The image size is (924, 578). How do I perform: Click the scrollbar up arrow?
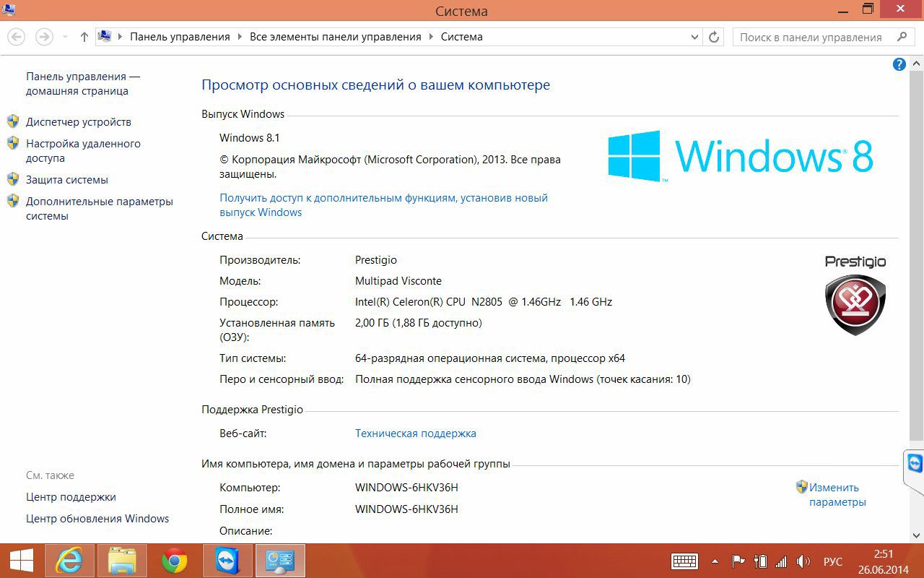click(x=917, y=64)
